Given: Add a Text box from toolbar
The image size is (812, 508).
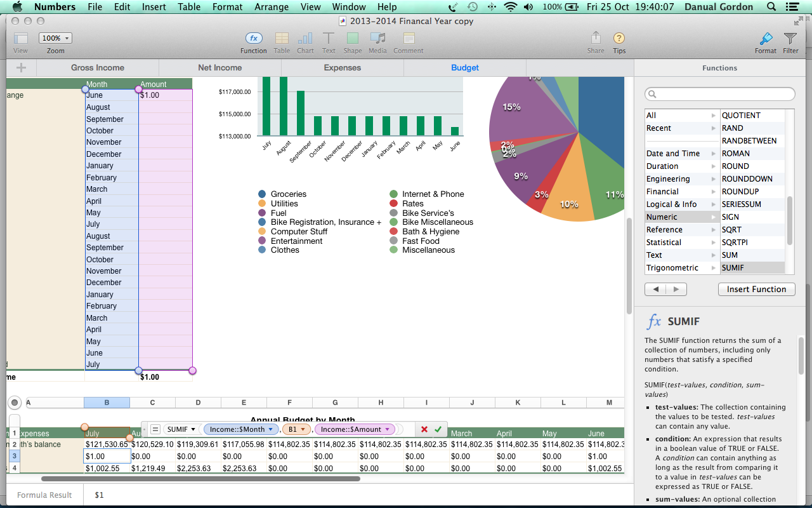Looking at the screenshot, I should [329, 39].
